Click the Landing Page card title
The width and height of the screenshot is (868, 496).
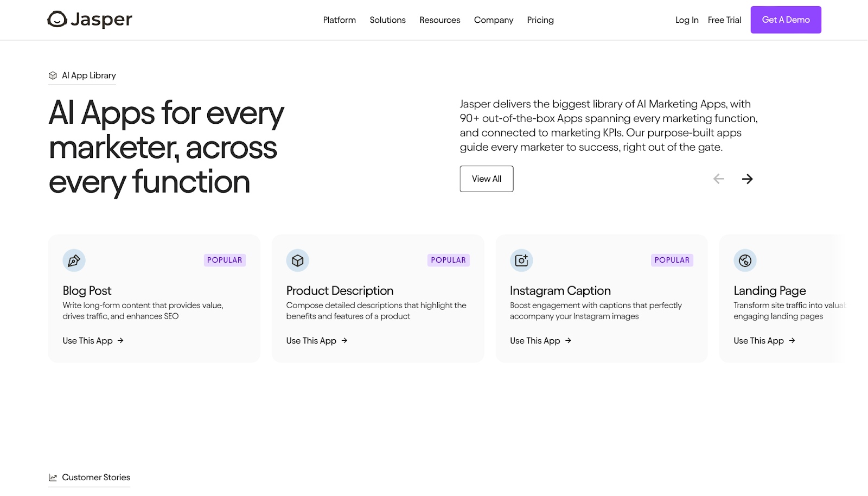(770, 291)
